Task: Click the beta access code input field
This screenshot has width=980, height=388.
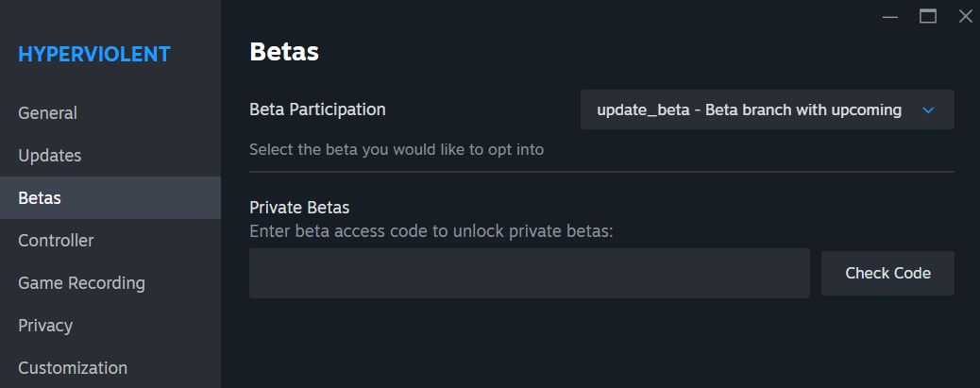Action: pos(529,274)
